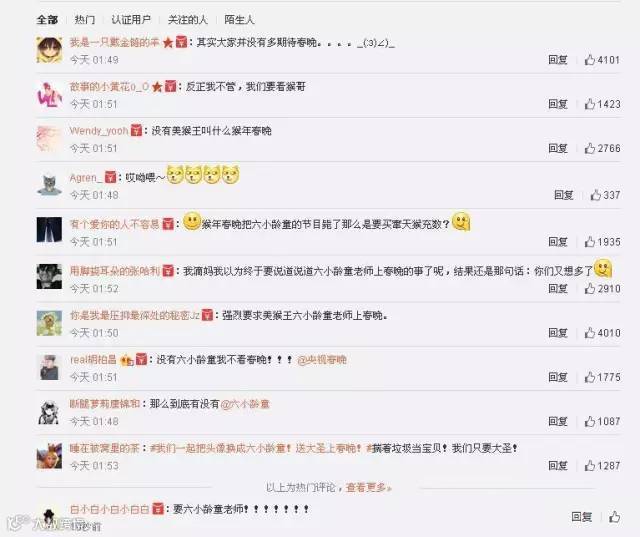Tap thumbs-up on Agren_'s comment with 337
640x537 pixels.
[596, 195]
